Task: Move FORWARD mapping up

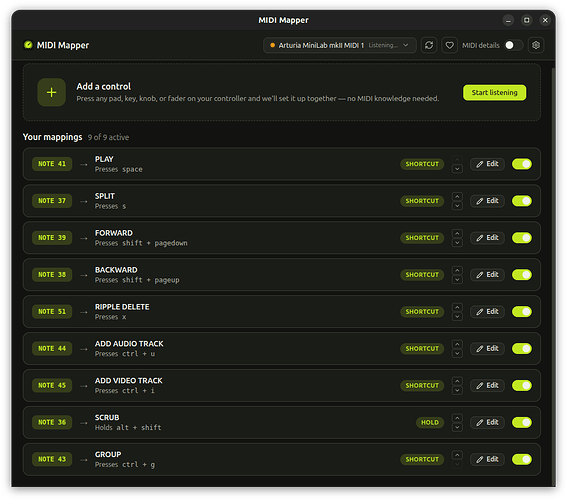Action: coord(457,233)
